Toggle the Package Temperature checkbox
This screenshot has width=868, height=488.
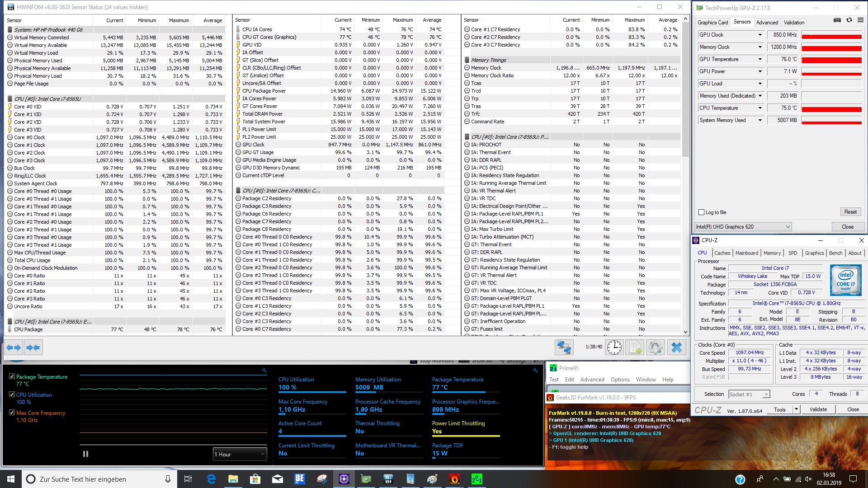[12, 376]
